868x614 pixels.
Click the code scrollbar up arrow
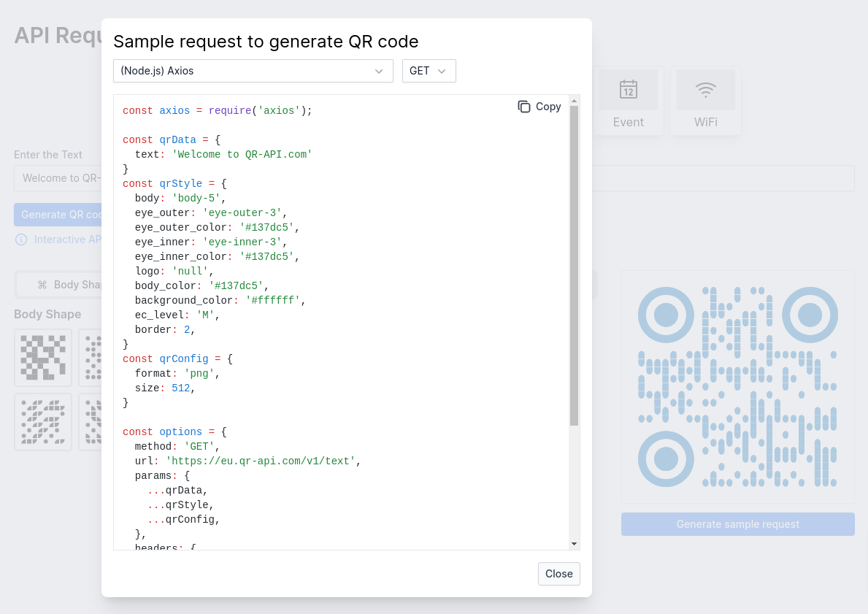coord(574,100)
